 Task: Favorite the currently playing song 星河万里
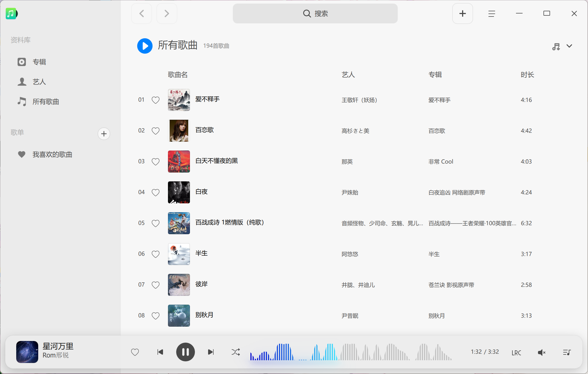click(x=135, y=352)
